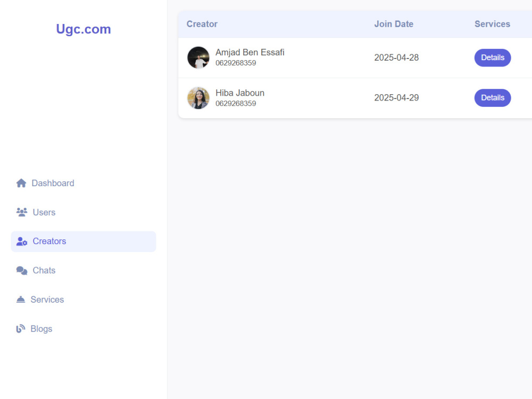
Task: Click Hiba Jaboun's profile picture
Action: tap(198, 98)
